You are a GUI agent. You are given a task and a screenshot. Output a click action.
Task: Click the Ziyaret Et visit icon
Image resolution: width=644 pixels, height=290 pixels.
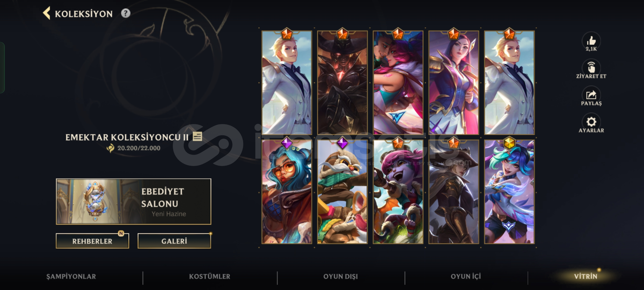(x=591, y=67)
